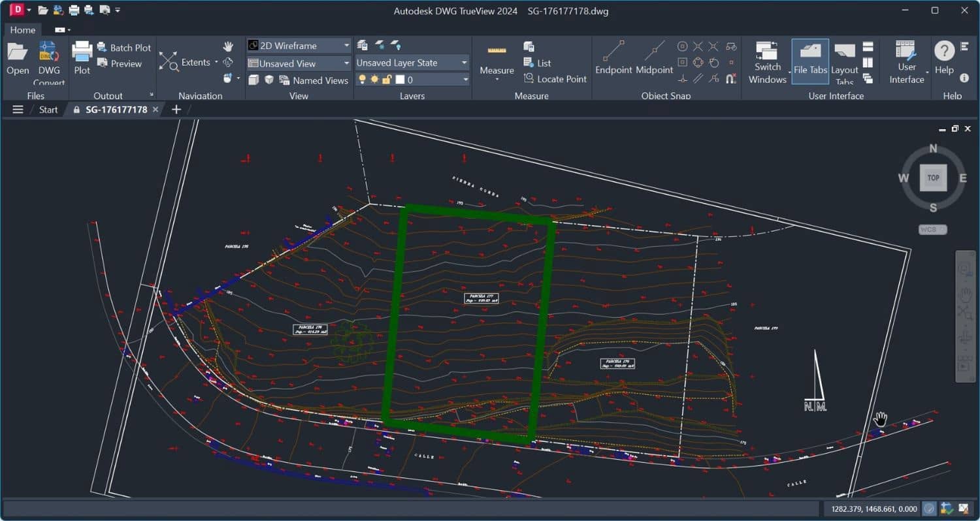Screen dimensions: 980x521
Task: Toggle the layer on/off lightbulb icon
Action: [362, 80]
